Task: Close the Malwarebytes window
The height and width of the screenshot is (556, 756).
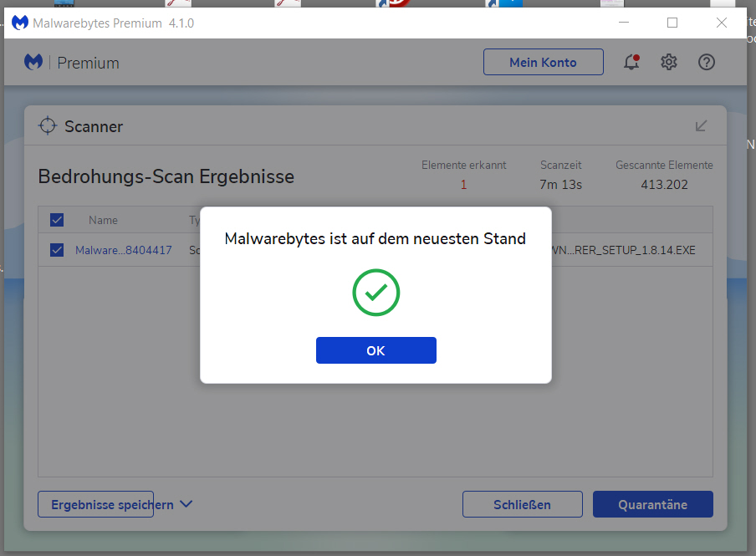Action: (x=721, y=23)
